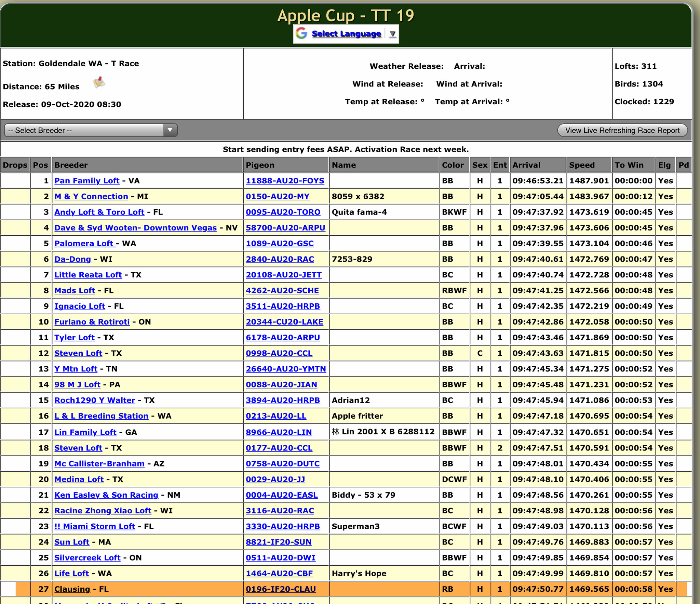
Task: Open the Medina Loft breeder link
Action: 79,480
